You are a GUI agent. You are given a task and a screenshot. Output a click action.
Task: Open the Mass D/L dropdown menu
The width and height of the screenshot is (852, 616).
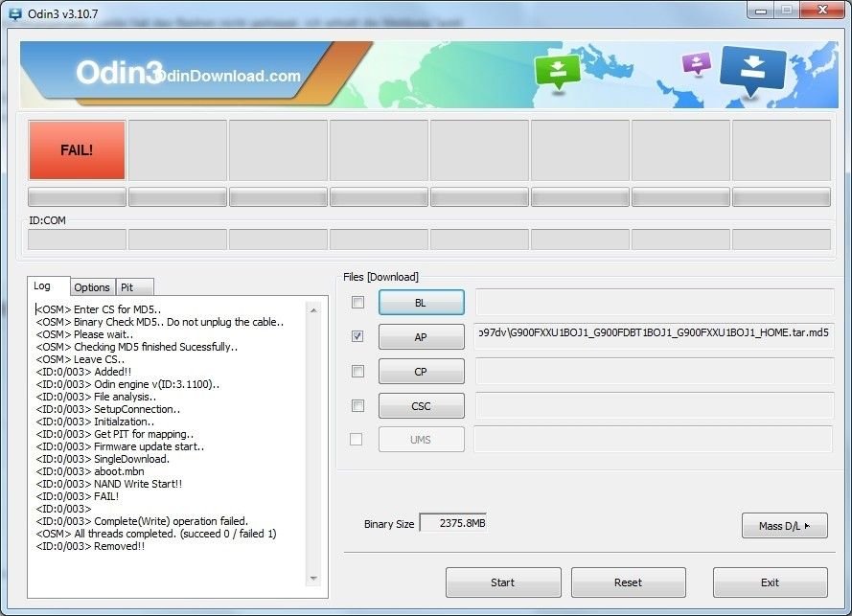784,525
